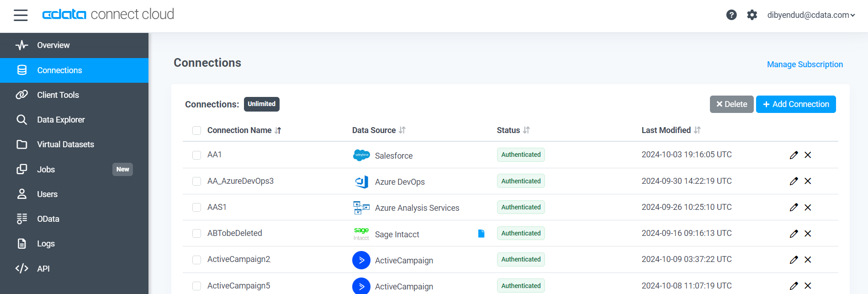868x294 pixels.
Task: Sort connections by Last Modified
Action: 697,130
